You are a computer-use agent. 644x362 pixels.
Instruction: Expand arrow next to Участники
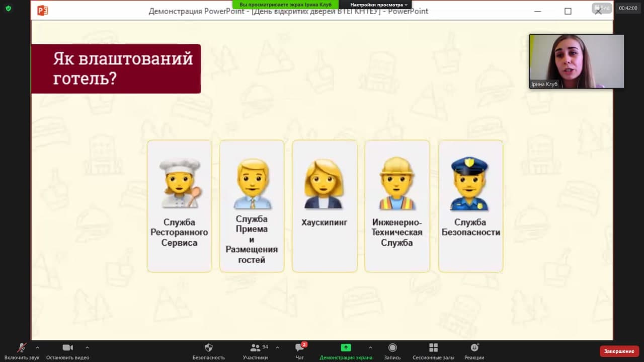pos(277,347)
